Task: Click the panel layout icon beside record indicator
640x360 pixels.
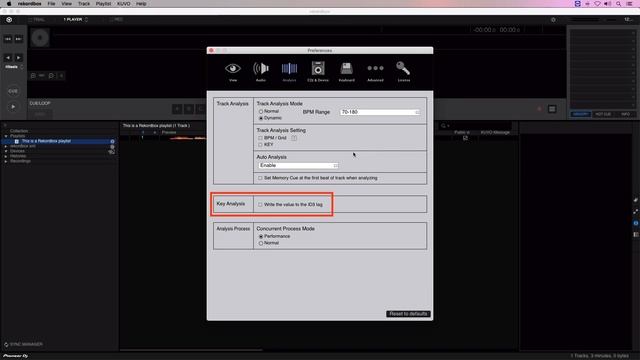Action: 552,109
